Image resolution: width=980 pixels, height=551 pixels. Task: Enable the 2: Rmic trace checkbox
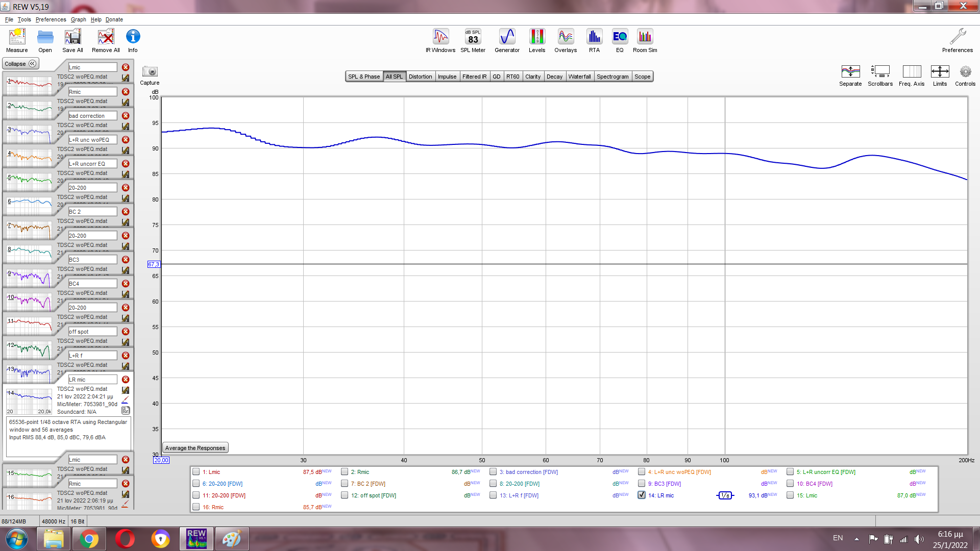tap(345, 472)
